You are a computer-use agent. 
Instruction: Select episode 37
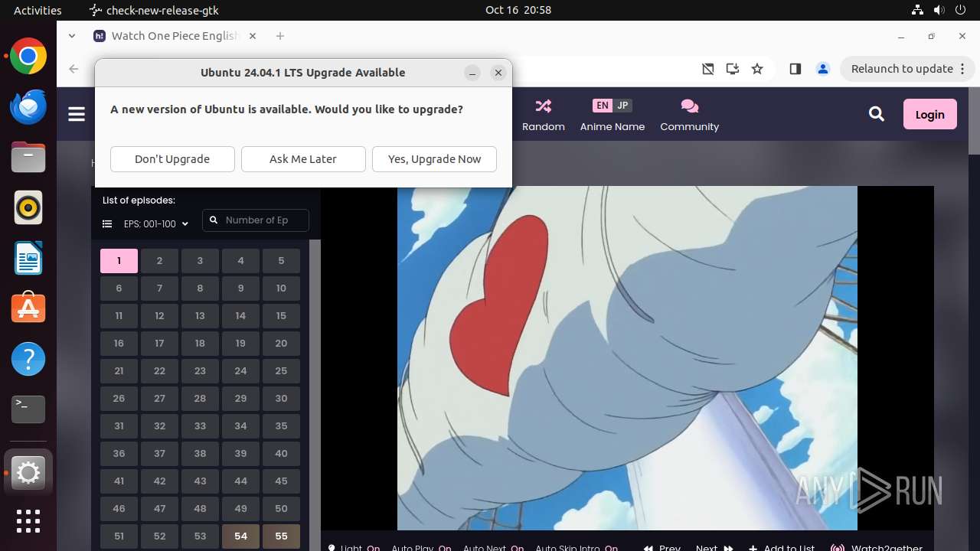(x=159, y=454)
